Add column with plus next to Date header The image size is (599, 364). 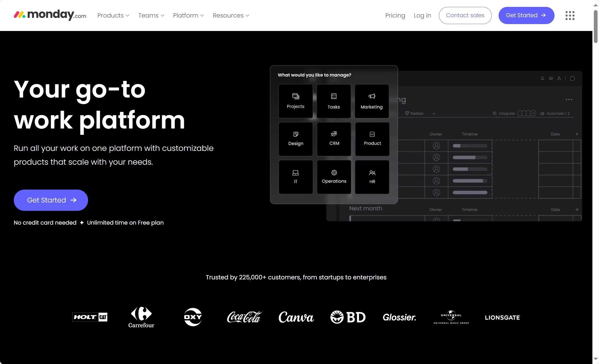pos(577,134)
